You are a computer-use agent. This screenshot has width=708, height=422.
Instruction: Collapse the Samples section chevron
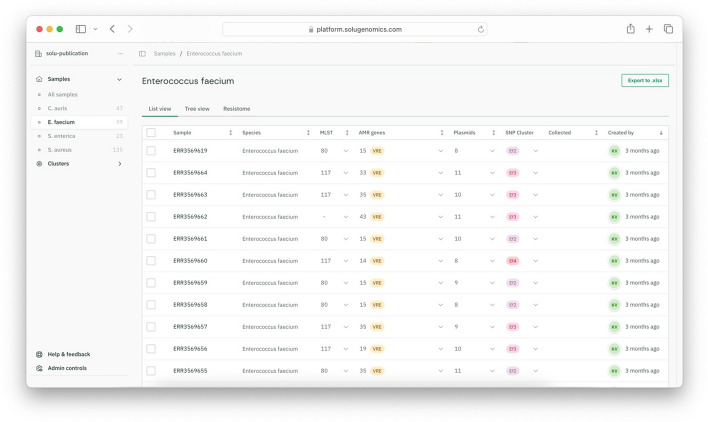(119, 79)
